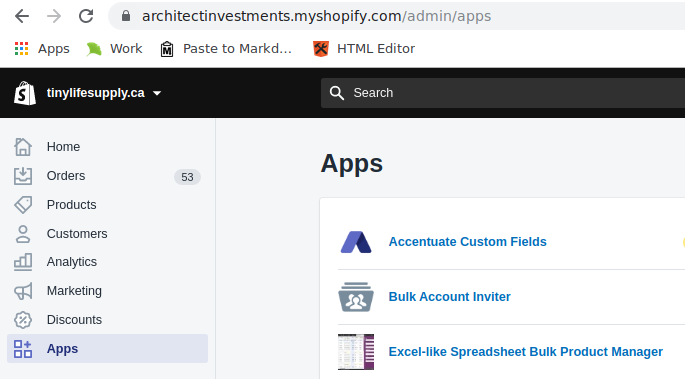685x379 pixels.
Task: Open the Paste to Markdown bookmark
Action: [226, 48]
